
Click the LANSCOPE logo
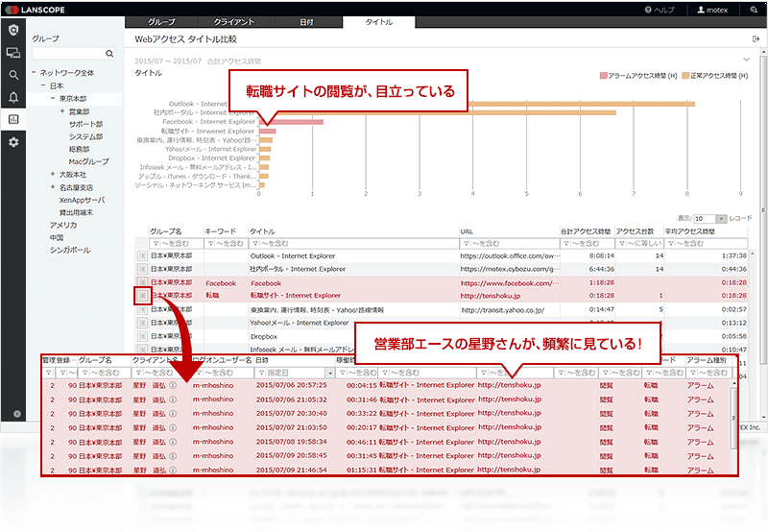(x=36, y=10)
